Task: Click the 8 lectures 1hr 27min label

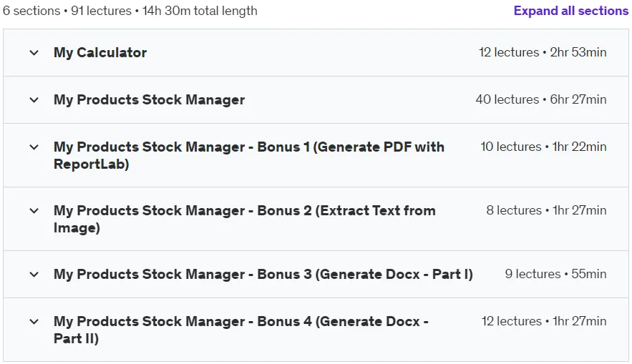Action: pos(546,210)
